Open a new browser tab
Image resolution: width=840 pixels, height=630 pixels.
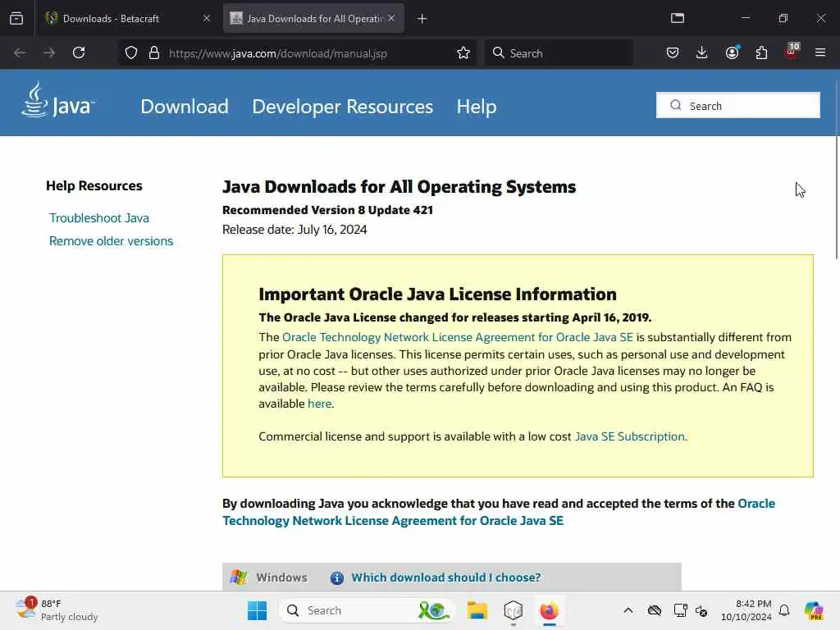tap(422, 19)
